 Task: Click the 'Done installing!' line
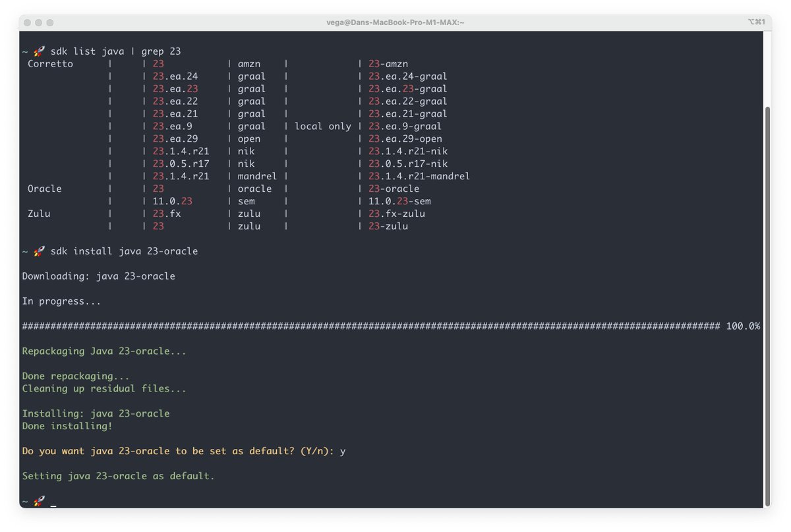[x=67, y=426]
